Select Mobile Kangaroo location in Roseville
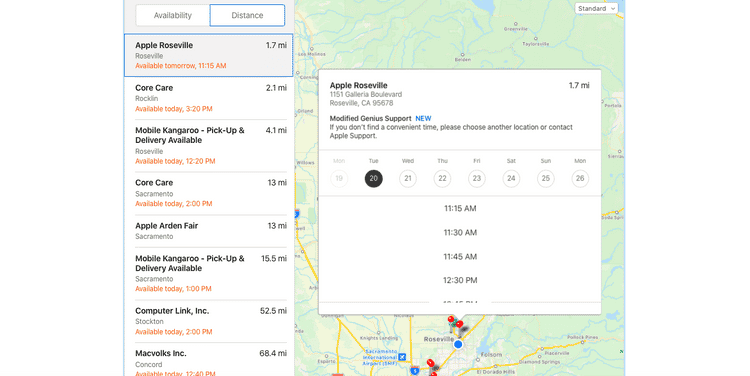This screenshot has height=376, width=750. 209,145
